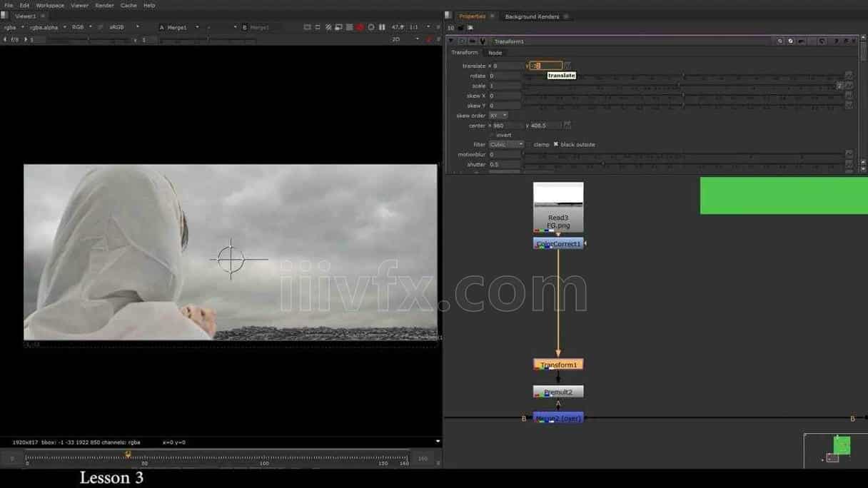Adjust the scale slider
868x488 pixels.
tap(679, 86)
